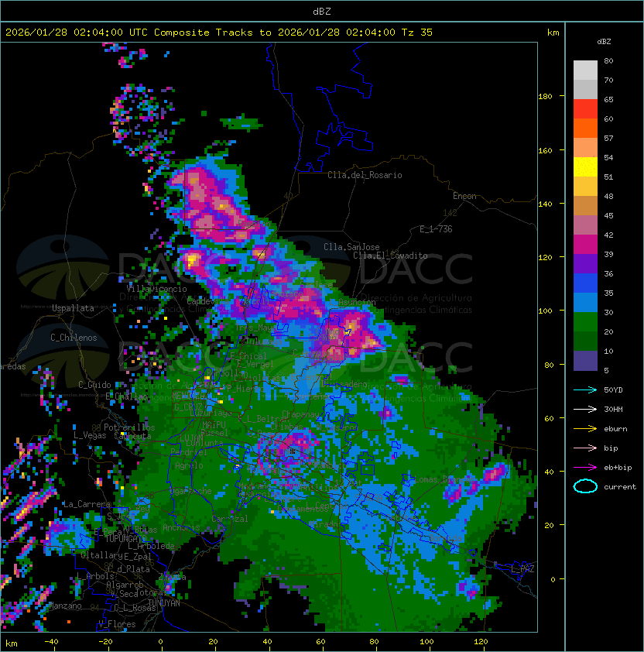Click the 'eb+bip' legend label
Image resolution: width=644 pixels, height=652 pixels.
point(618,468)
